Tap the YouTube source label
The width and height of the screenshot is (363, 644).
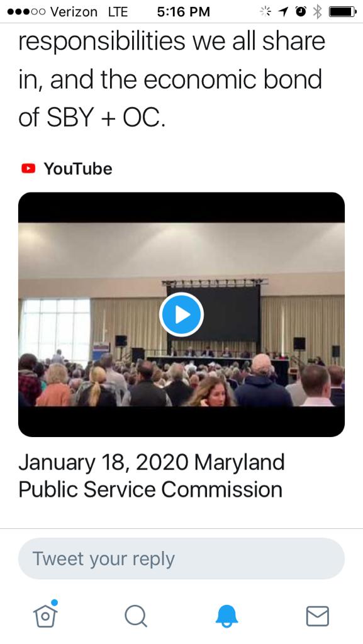tap(78, 169)
